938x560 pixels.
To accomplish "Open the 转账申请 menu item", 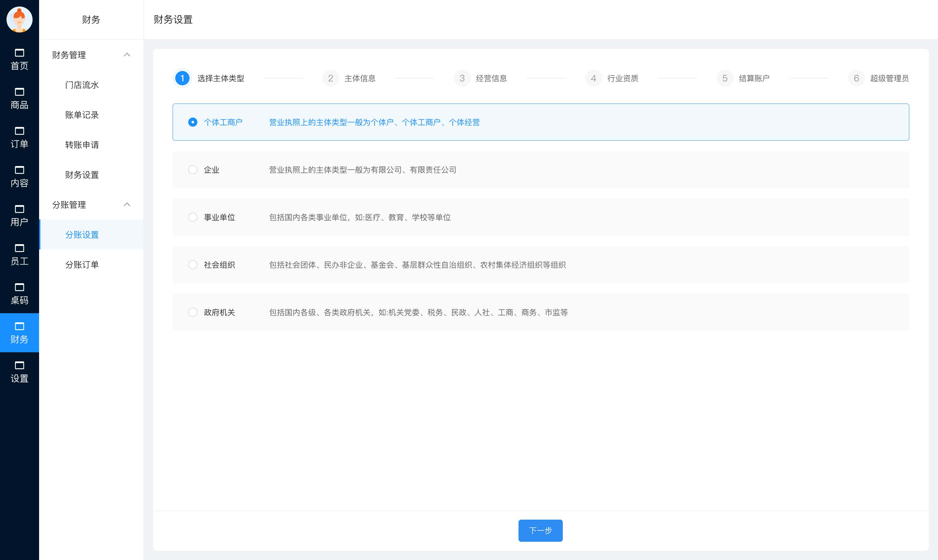I will coord(82,145).
